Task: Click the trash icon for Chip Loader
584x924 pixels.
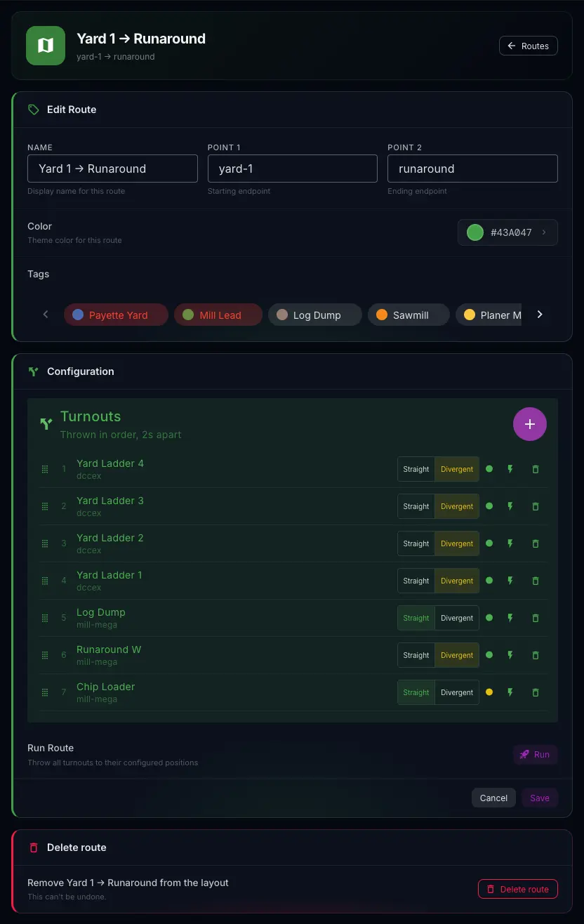Action: [536, 692]
